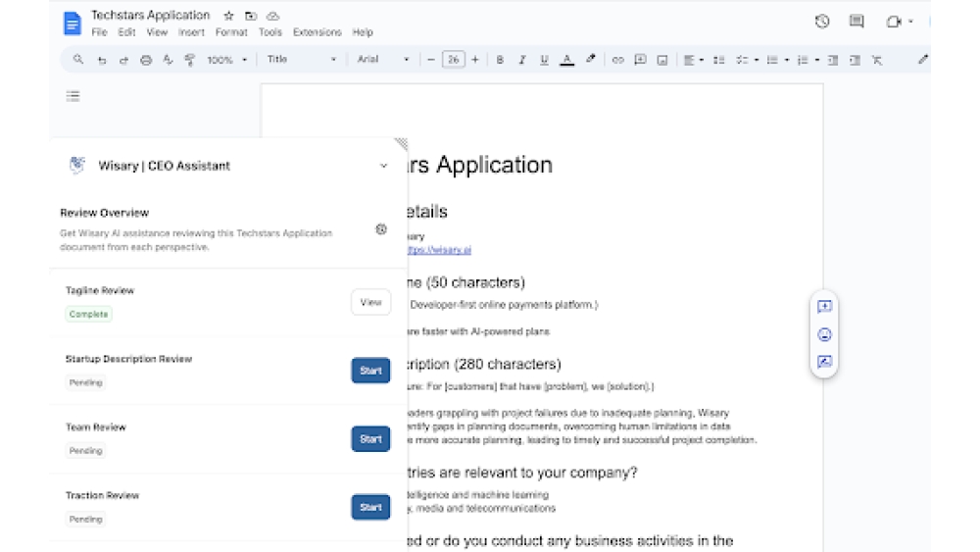The image size is (980, 552).
Task: Open the View menu
Action: coord(157,32)
